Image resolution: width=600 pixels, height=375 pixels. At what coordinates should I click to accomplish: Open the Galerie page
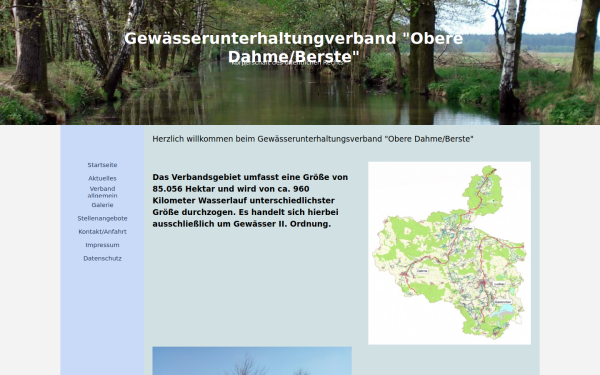102,205
